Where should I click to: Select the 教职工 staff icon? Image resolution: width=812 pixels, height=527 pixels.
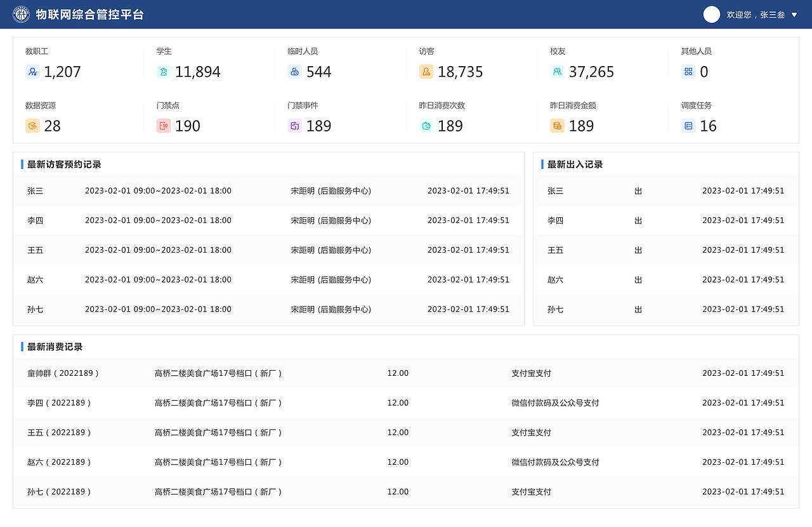point(32,72)
